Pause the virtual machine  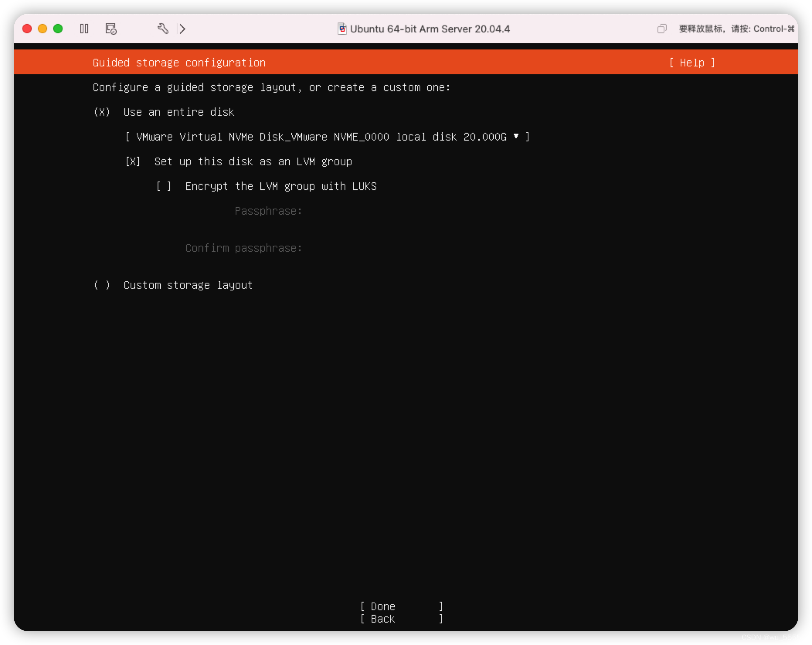[84, 29]
